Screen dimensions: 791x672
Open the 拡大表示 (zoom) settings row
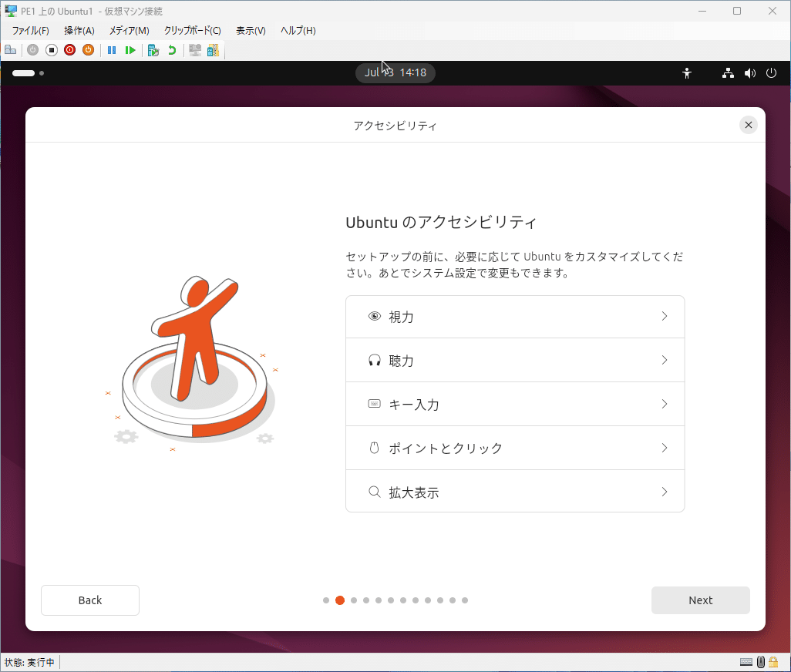[x=515, y=492]
